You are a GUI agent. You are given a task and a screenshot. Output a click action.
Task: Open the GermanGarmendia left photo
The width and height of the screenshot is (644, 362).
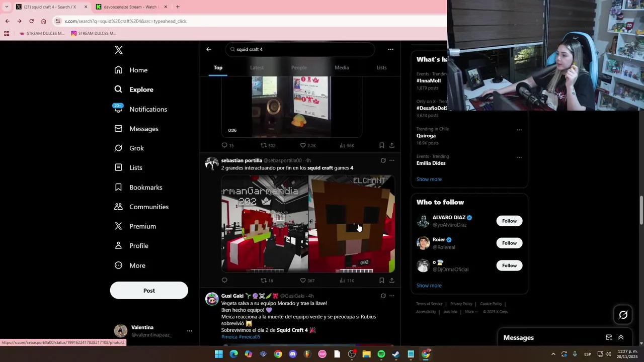click(265, 224)
